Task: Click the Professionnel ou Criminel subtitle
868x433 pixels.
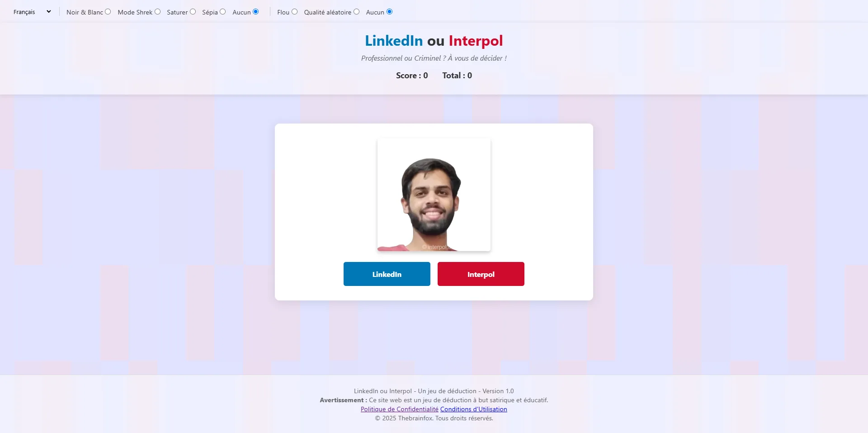Action: click(434, 58)
